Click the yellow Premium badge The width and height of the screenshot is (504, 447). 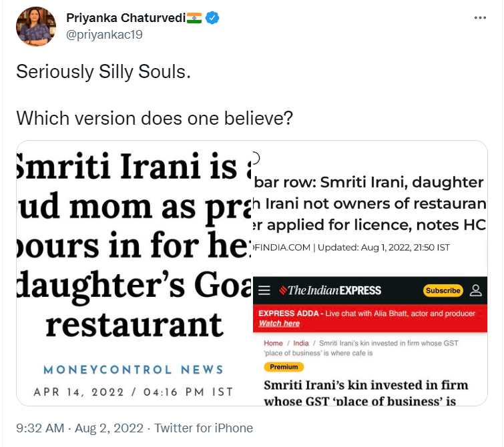(x=284, y=367)
